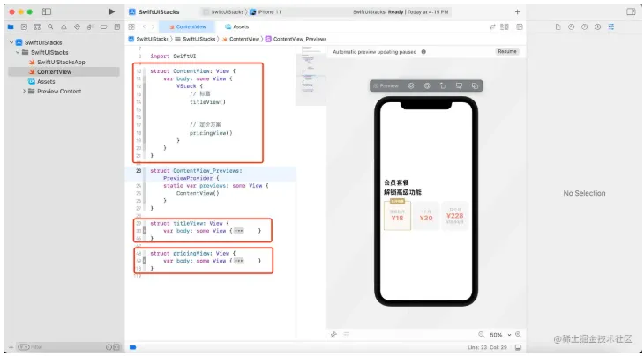
Task: Toggle the debug area at bottom right
Action: 519,347
